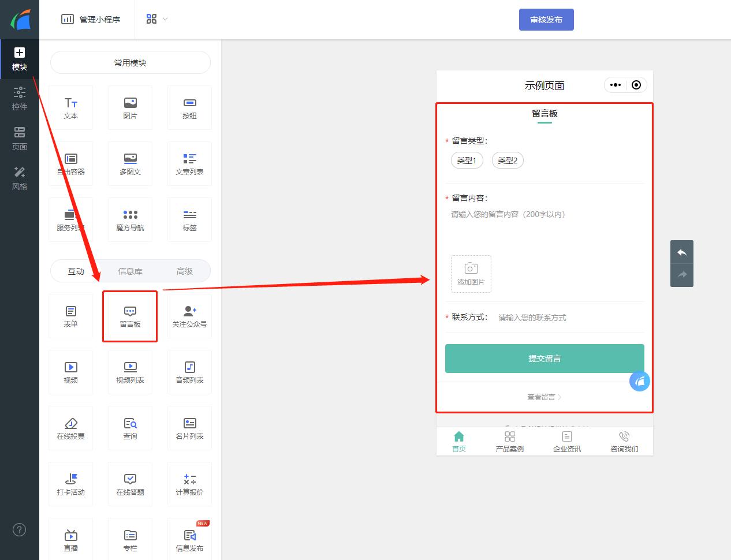Switch to the 信息库 module tab
731x560 pixels.
(x=130, y=270)
